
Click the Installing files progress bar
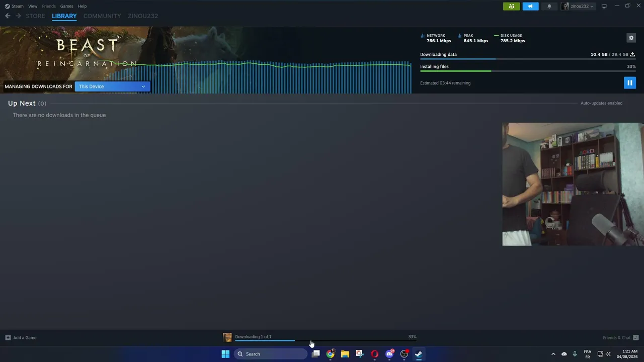528,71
